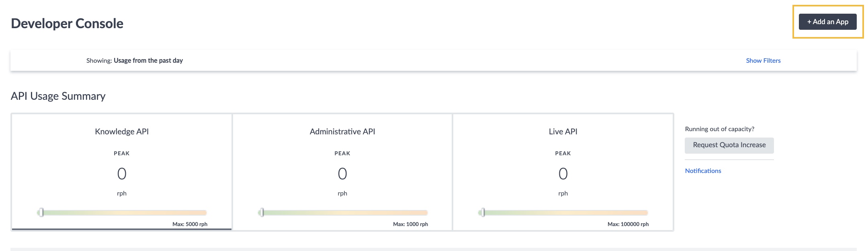Click the Add an App button
This screenshot has width=868, height=251.
pyautogui.click(x=827, y=22)
